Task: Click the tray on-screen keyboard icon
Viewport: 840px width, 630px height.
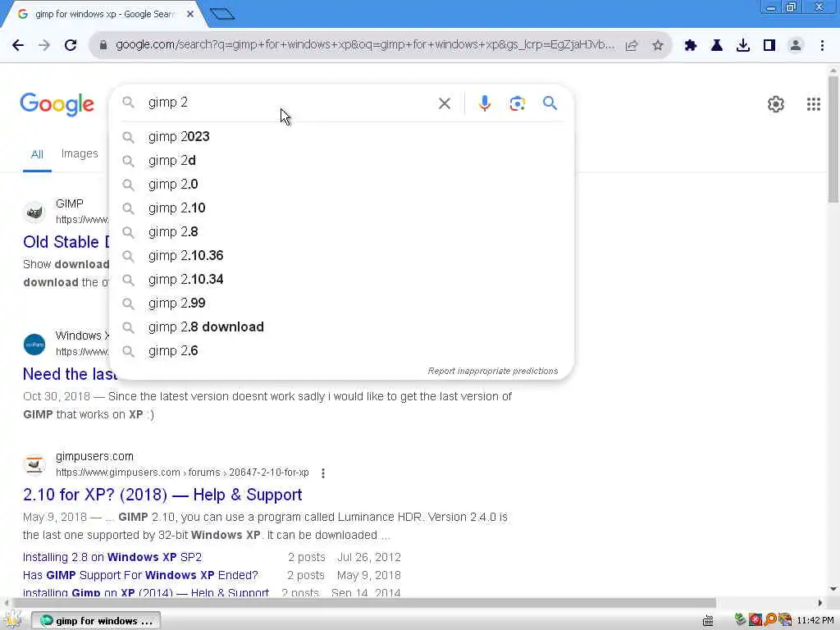Action: coord(708,620)
